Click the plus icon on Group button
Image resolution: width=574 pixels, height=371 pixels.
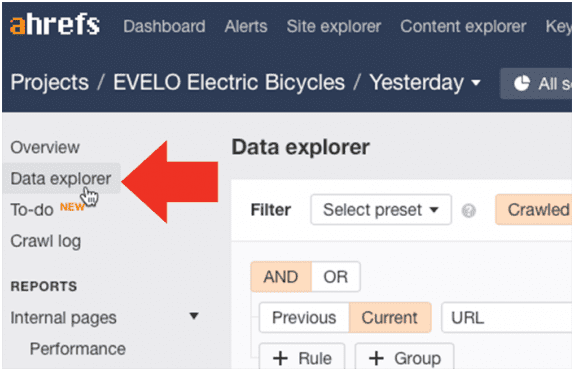coord(376,358)
